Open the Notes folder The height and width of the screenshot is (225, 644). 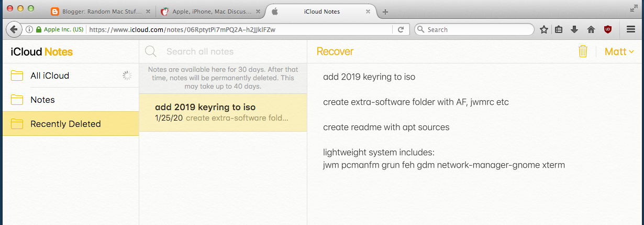point(71,100)
